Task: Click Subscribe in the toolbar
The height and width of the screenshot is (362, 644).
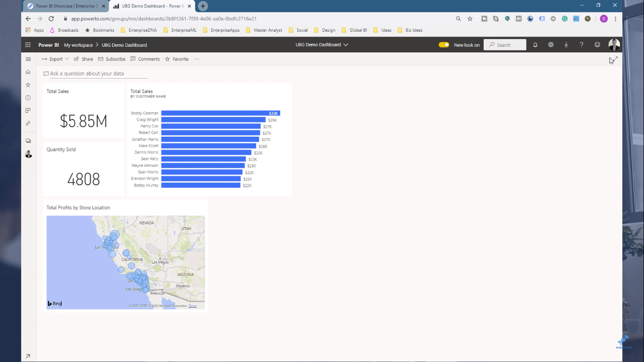Action: click(x=112, y=59)
